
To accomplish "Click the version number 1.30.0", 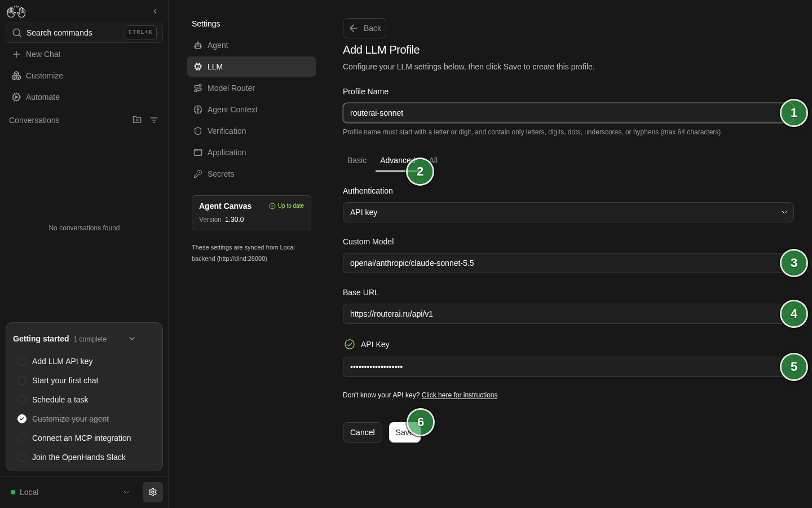I will 235,220.
